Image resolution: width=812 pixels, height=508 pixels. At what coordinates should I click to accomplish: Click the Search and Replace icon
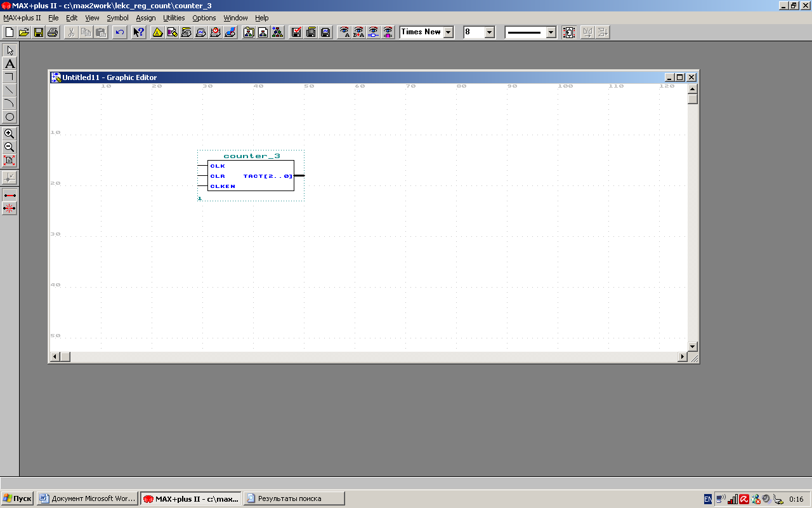click(x=358, y=32)
